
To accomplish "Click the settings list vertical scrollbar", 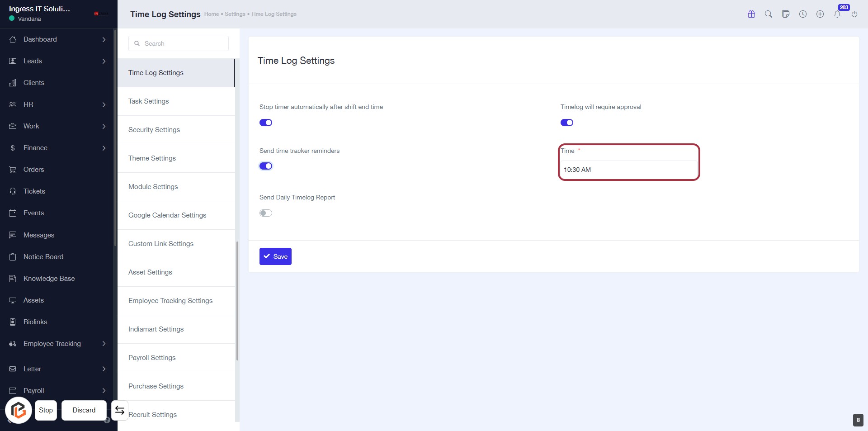I will pos(237,301).
